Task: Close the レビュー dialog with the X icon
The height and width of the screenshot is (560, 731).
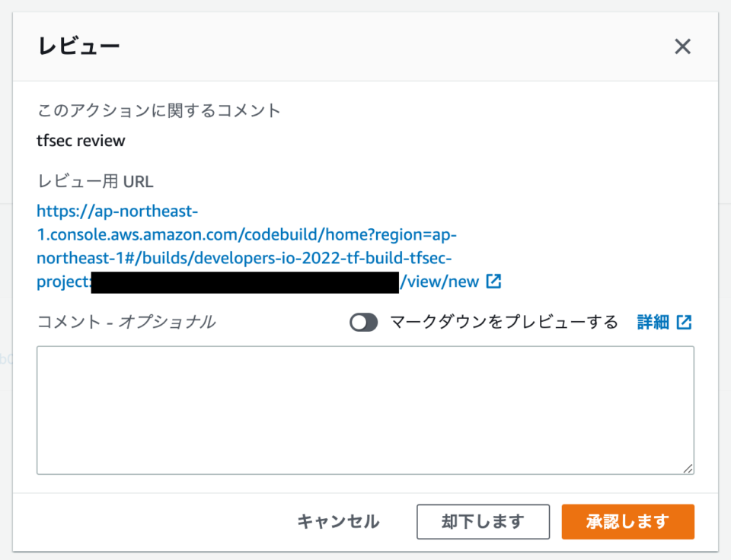Action: pos(682,46)
